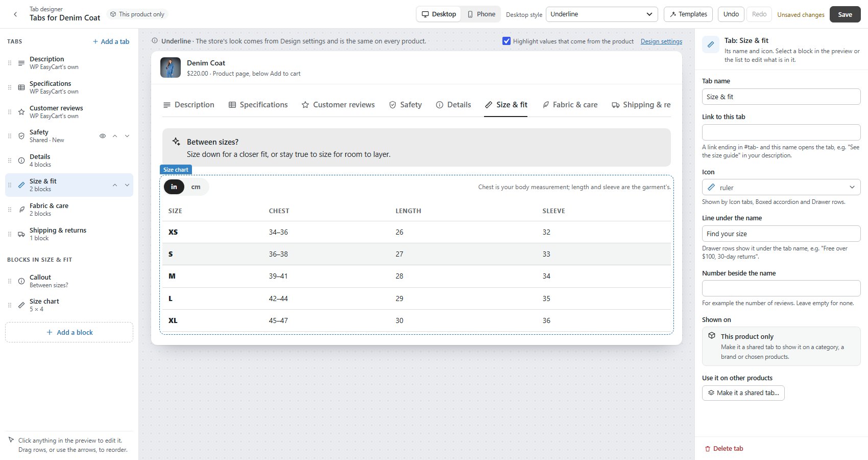Click truck icon of Shipping & returns row
Viewport: 868px width, 460px height.
(x=21, y=234)
